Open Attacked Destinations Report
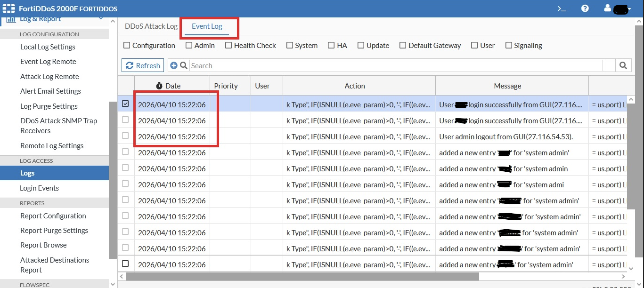The width and height of the screenshot is (644, 288). [x=55, y=265]
